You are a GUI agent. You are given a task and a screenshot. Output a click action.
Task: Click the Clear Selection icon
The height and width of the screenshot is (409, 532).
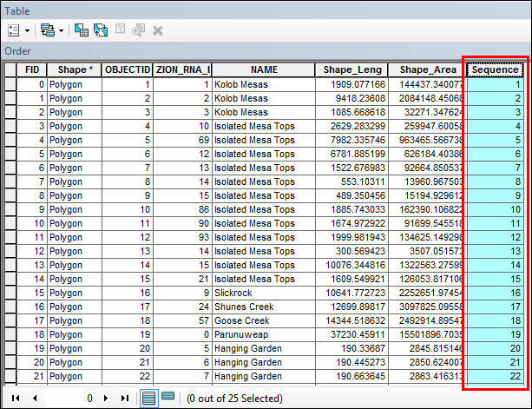click(x=120, y=29)
